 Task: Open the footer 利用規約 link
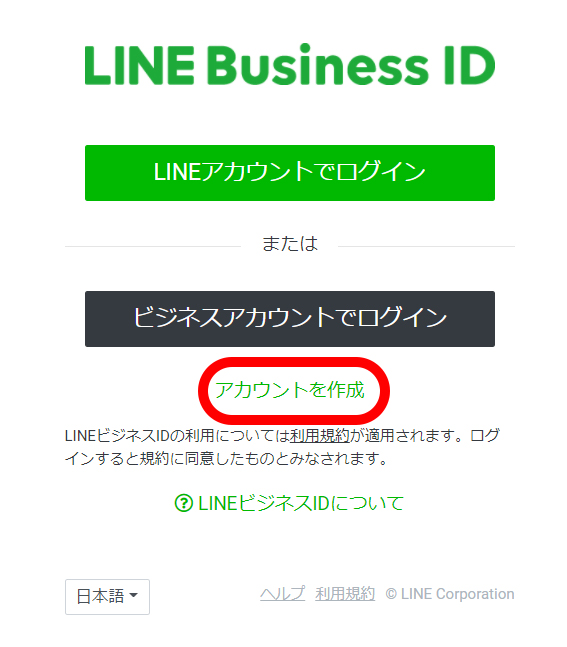click(345, 594)
